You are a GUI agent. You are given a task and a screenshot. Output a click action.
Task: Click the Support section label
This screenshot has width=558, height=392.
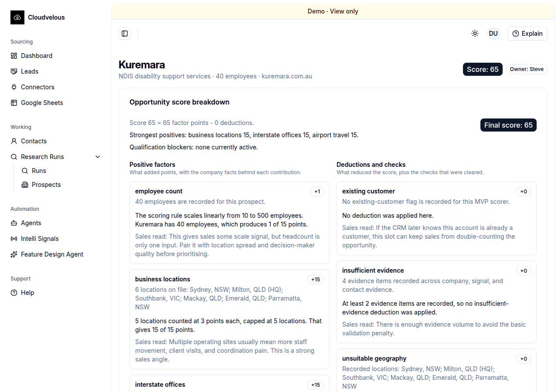[20, 279]
